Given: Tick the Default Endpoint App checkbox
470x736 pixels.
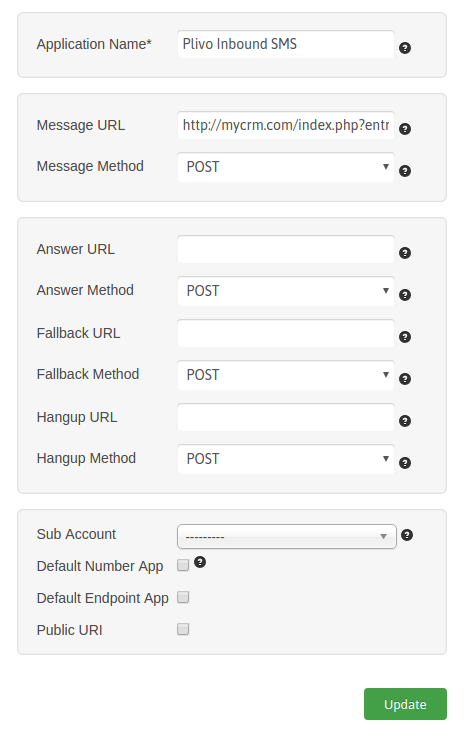Looking at the screenshot, I should [183, 597].
